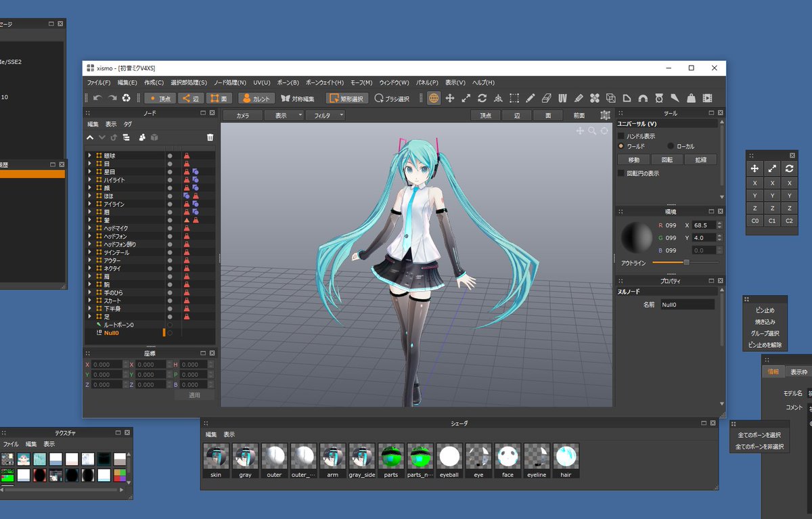Enable ハンドル表示 checkbox
Viewport: 812px width, 519px height.
coord(621,136)
